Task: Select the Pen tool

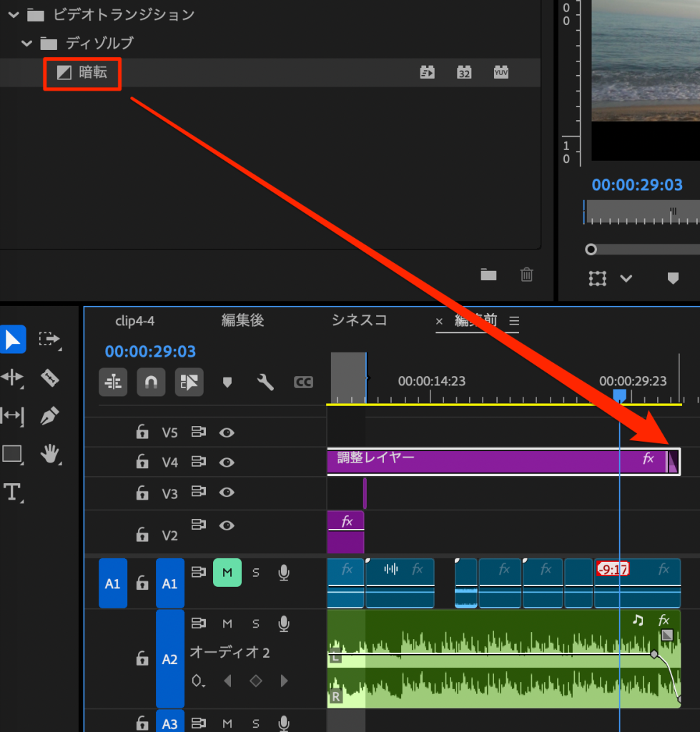Action: pyautogui.click(x=49, y=415)
